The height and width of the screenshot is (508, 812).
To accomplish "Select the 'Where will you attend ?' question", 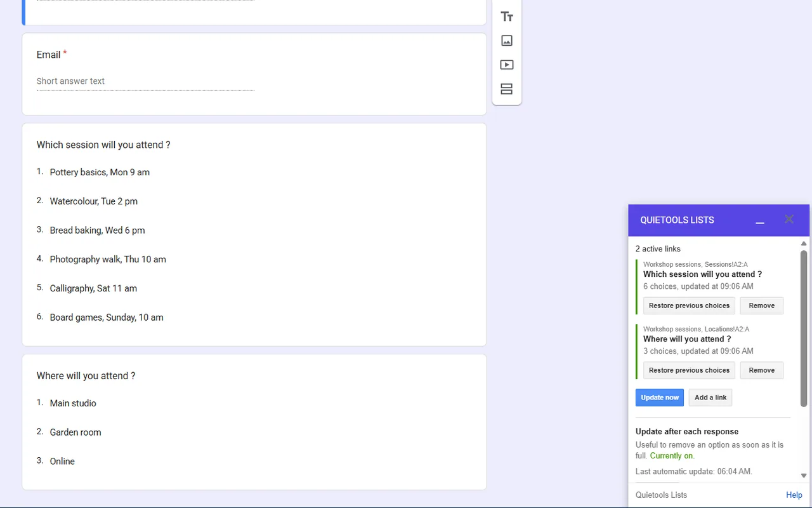I will point(86,376).
